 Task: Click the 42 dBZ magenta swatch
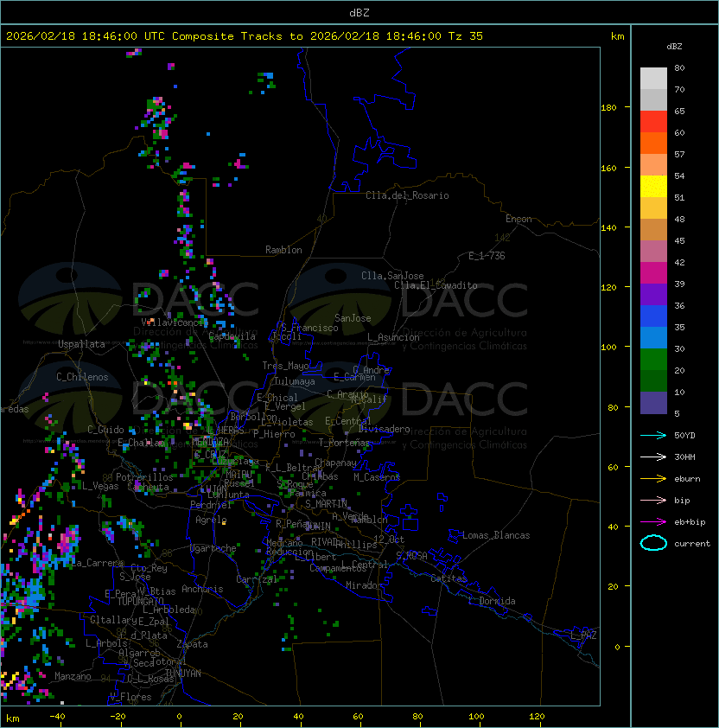653,272
